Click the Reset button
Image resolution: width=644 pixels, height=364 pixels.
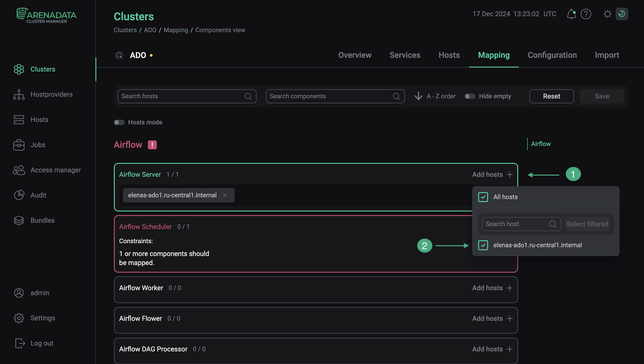552,96
